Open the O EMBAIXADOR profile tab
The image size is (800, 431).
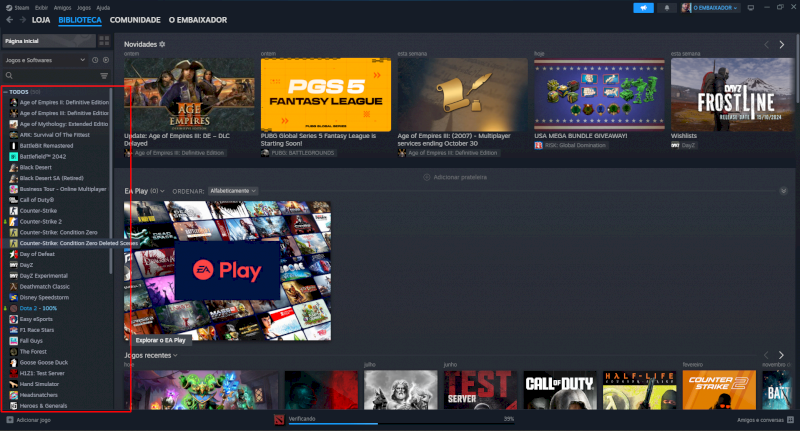coord(198,20)
